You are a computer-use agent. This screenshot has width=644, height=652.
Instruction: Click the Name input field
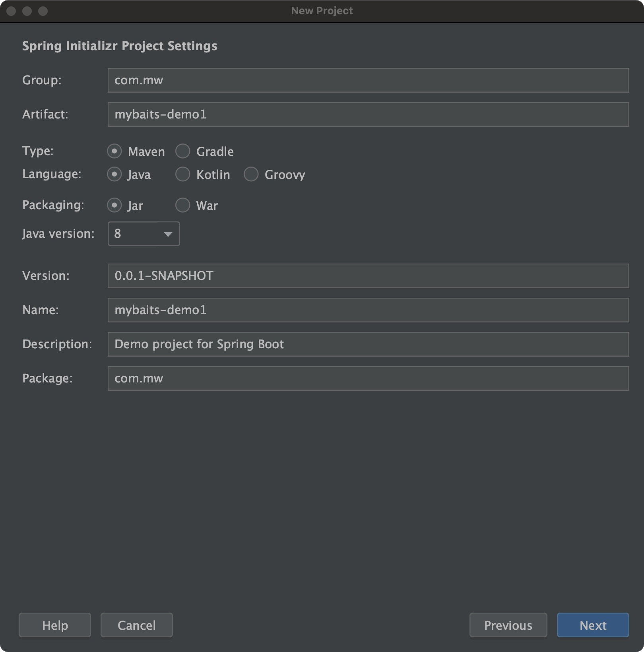368,310
